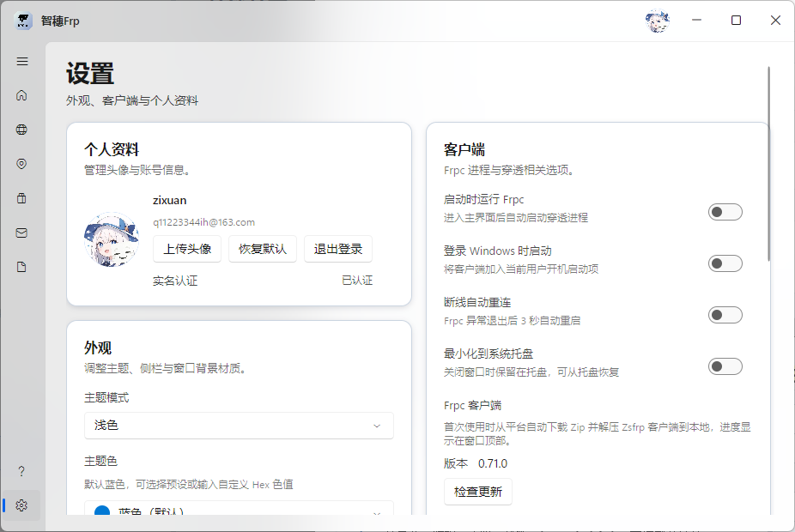
Task: Go to the home page icon
Action: pyautogui.click(x=21, y=95)
